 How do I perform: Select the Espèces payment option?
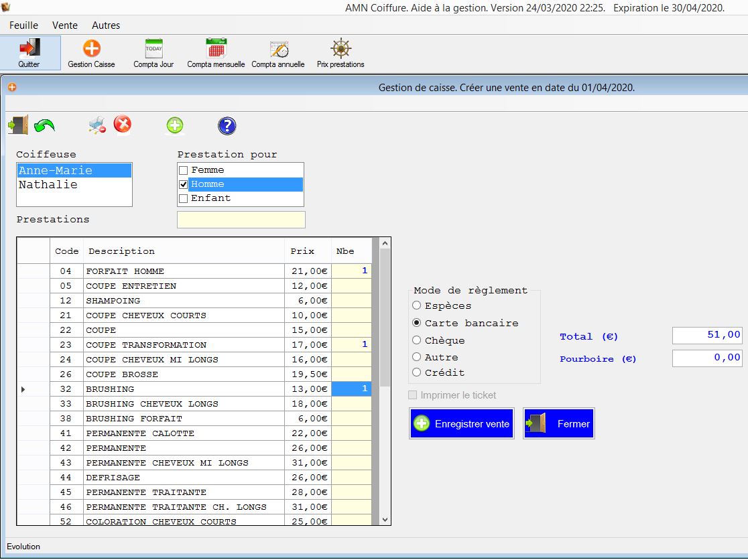(416, 305)
